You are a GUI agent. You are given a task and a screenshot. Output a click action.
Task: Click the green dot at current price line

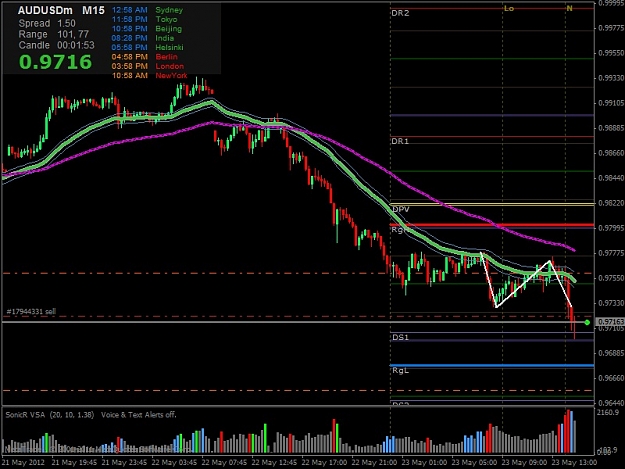tap(587, 322)
